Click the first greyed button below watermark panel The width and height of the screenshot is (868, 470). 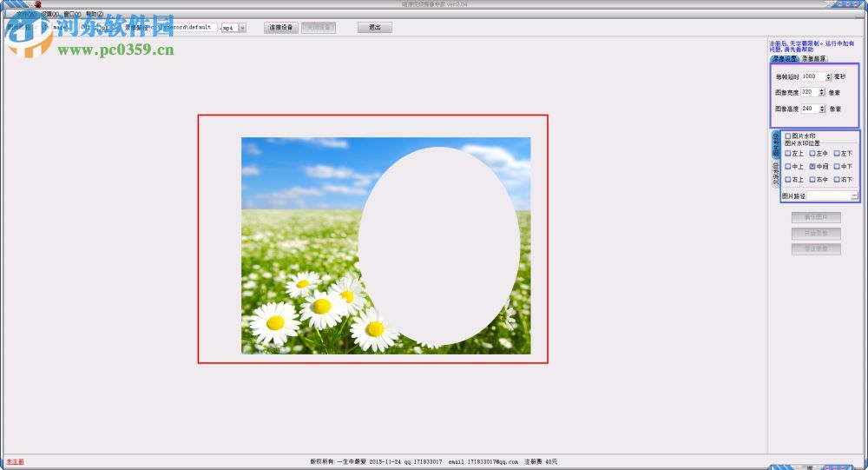coord(816,217)
